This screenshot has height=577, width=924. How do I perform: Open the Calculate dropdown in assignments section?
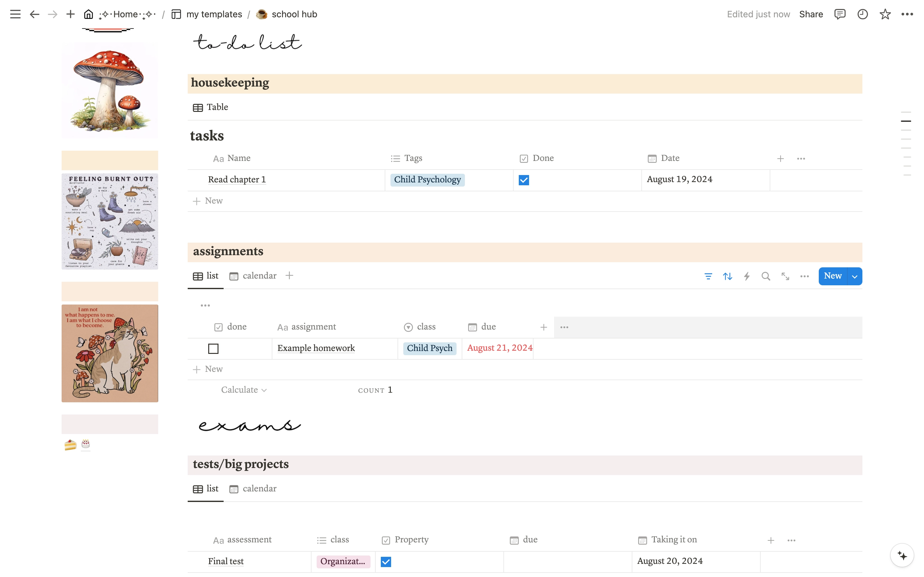[244, 390]
